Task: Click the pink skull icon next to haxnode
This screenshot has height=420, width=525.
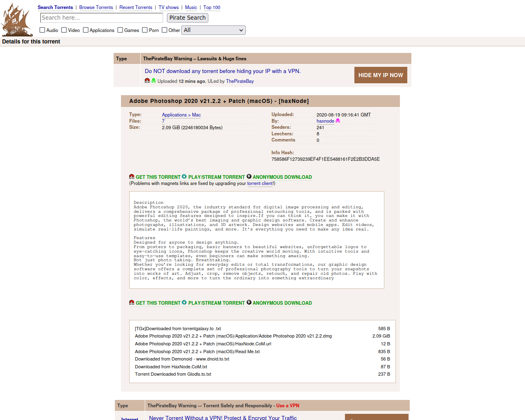Action: [338, 121]
